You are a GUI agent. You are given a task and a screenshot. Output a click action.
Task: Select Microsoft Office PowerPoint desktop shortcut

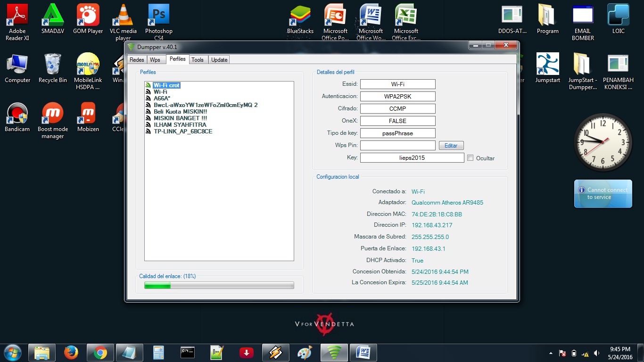click(x=335, y=22)
